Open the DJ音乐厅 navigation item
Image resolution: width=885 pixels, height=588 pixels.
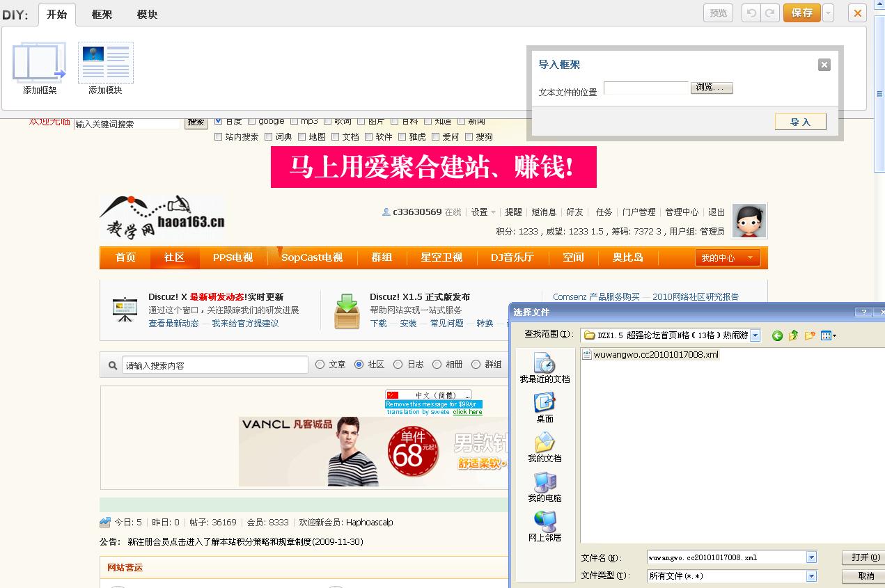click(x=512, y=257)
